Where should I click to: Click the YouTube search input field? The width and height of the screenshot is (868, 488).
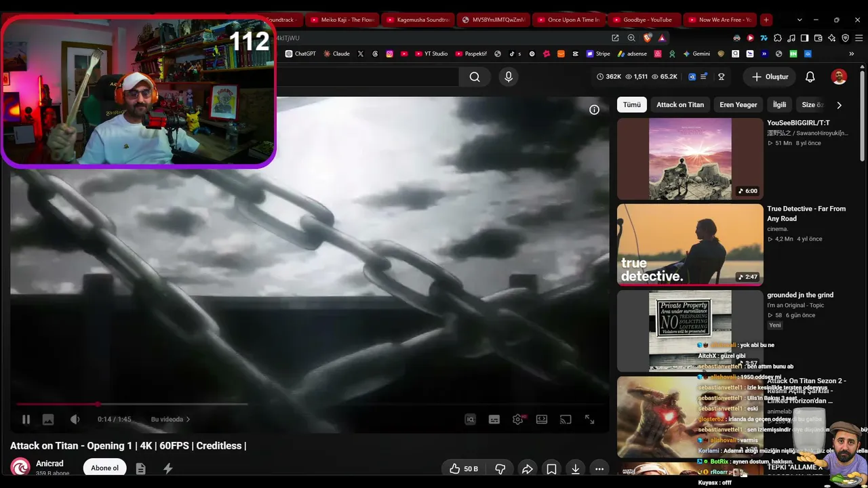coord(368,77)
